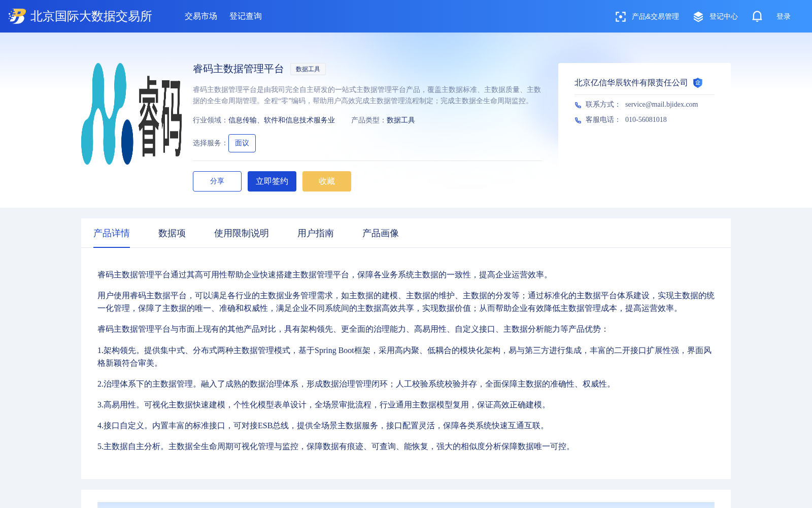
Task: Click the 立即签约 button
Action: pos(272,181)
